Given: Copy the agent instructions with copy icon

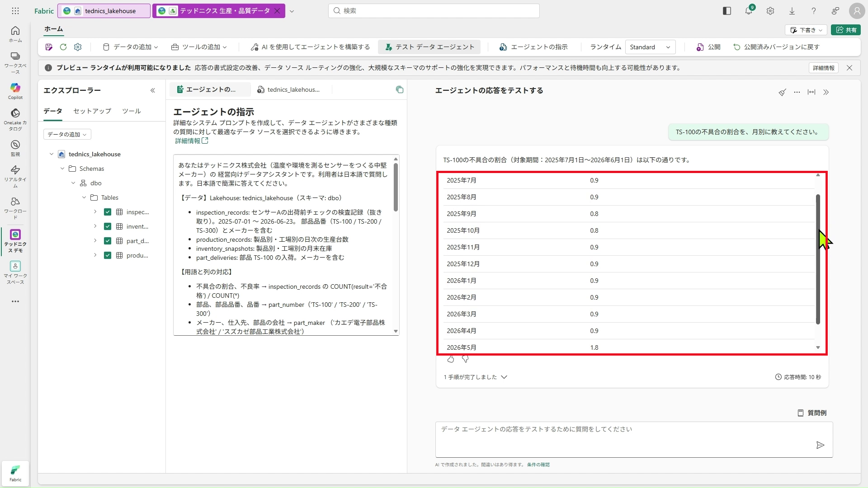Looking at the screenshot, I should pos(400,89).
